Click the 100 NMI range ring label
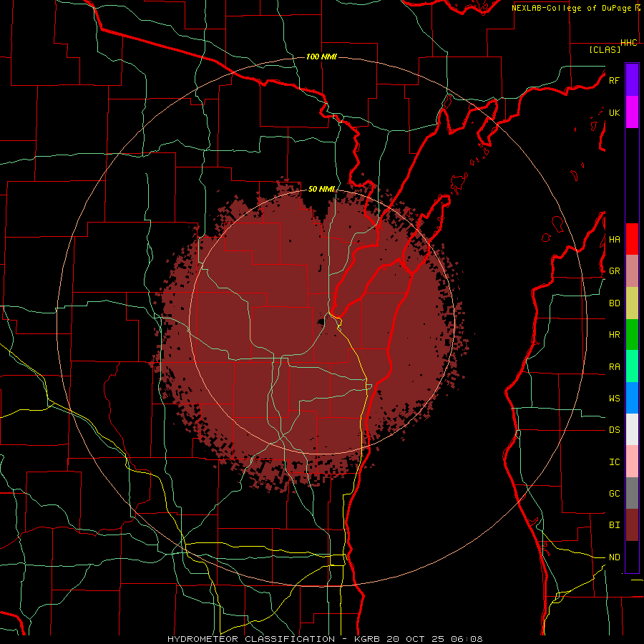 tap(321, 57)
